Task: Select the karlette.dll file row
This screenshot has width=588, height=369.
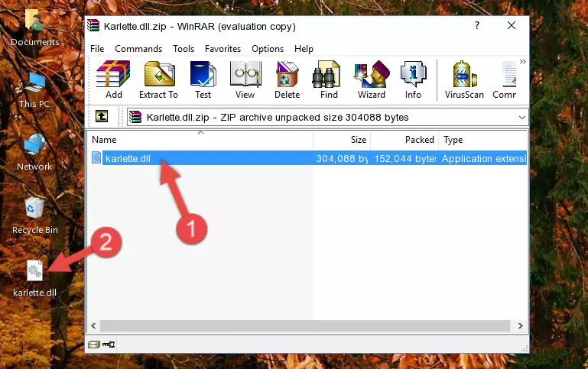Action: (x=308, y=158)
